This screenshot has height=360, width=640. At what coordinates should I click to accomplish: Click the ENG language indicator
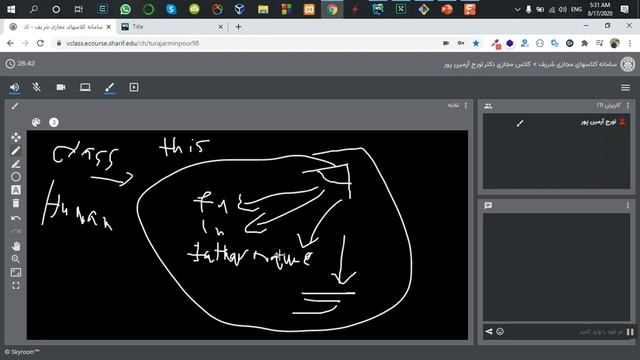point(576,9)
